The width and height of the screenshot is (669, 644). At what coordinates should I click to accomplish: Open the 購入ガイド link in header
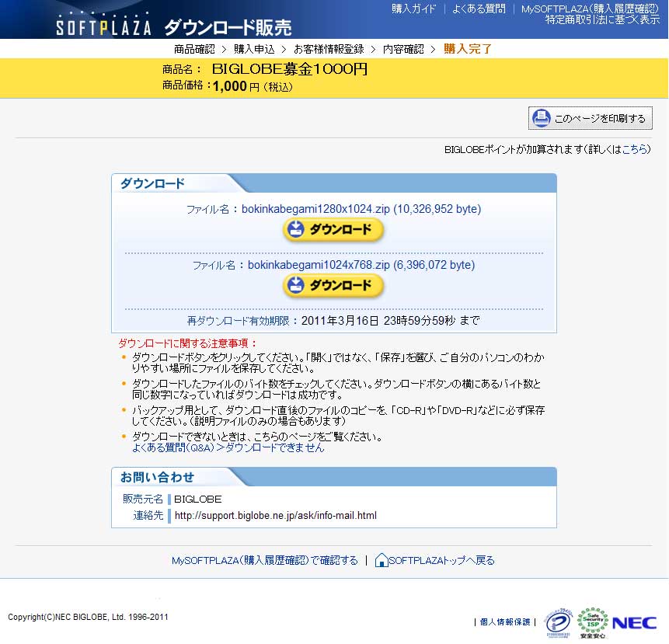[x=414, y=9]
